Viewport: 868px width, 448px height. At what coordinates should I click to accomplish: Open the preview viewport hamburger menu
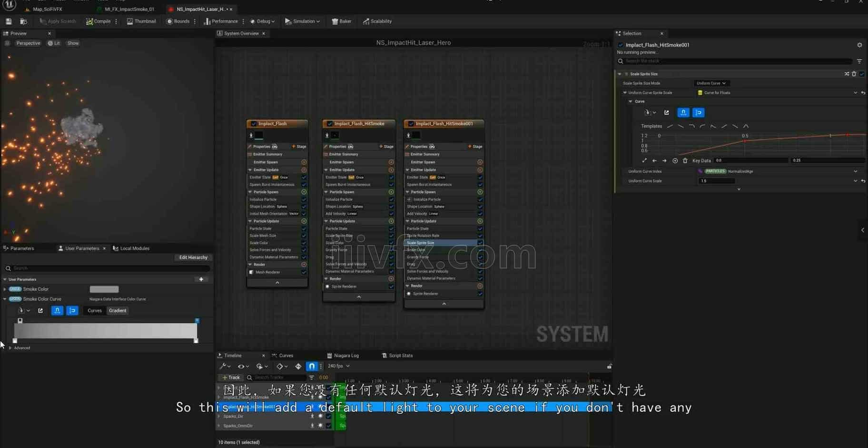pyautogui.click(x=7, y=43)
